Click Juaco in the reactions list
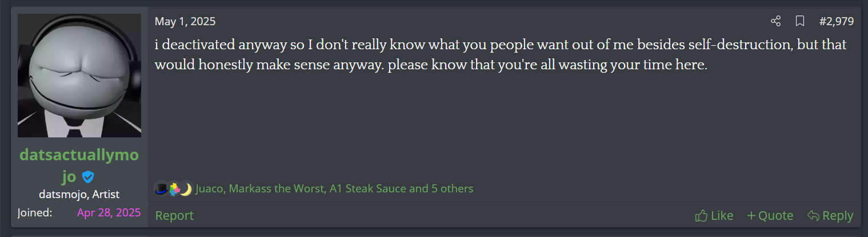Viewport: 868px width, 237px height. (x=209, y=188)
